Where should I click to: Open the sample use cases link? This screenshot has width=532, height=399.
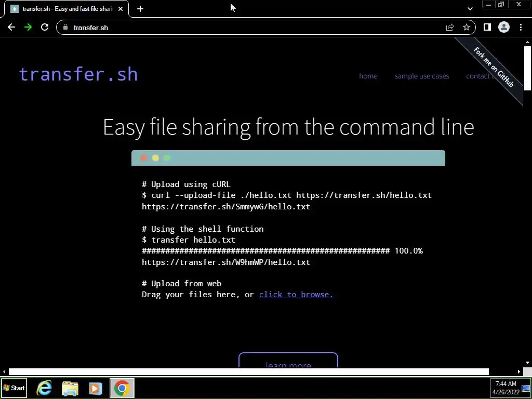pos(422,76)
